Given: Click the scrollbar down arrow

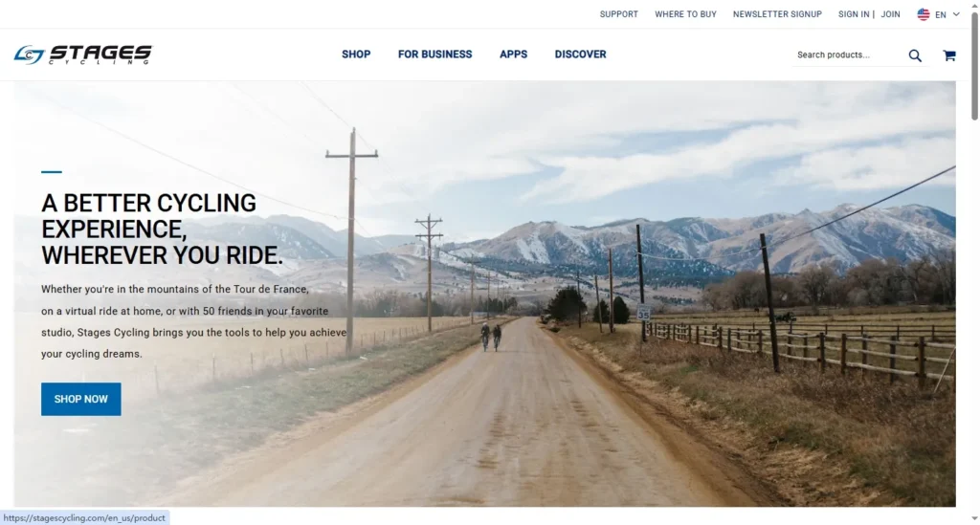Looking at the screenshot, I should coord(974,518).
